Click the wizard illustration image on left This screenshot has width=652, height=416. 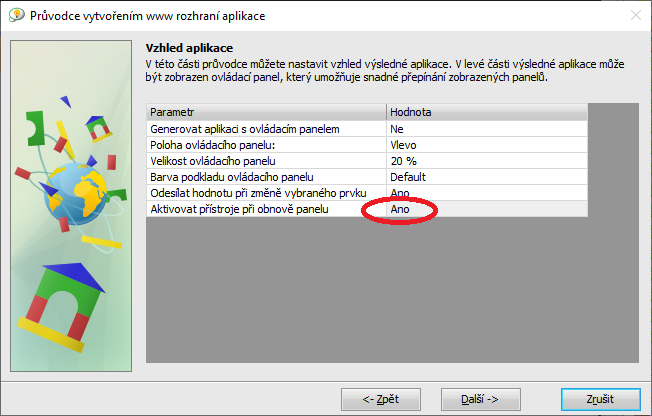point(71,206)
